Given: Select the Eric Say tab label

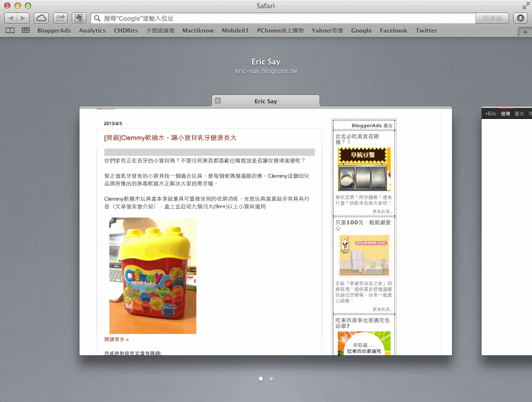Looking at the screenshot, I should pos(266,101).
